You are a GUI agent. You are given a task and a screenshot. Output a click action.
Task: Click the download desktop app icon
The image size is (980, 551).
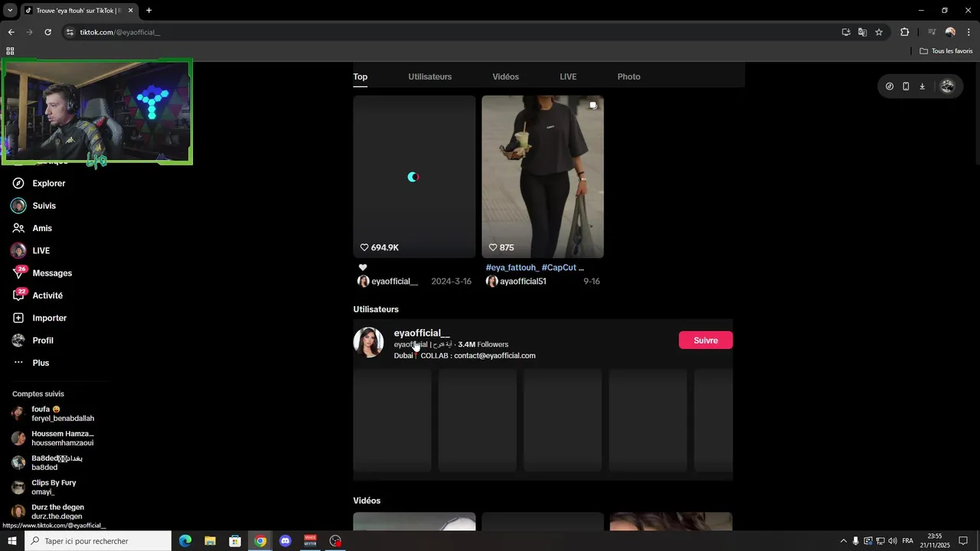click(x=922, y=86)
